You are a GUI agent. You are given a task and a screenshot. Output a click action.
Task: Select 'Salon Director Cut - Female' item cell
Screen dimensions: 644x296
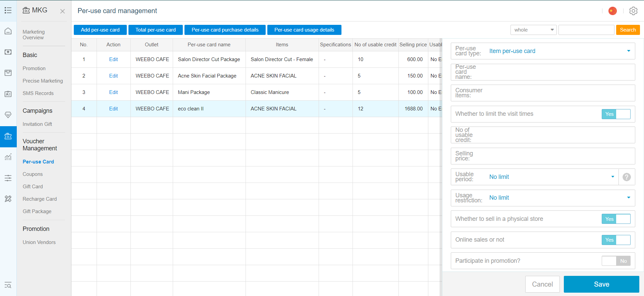click(x=282, y=59)
